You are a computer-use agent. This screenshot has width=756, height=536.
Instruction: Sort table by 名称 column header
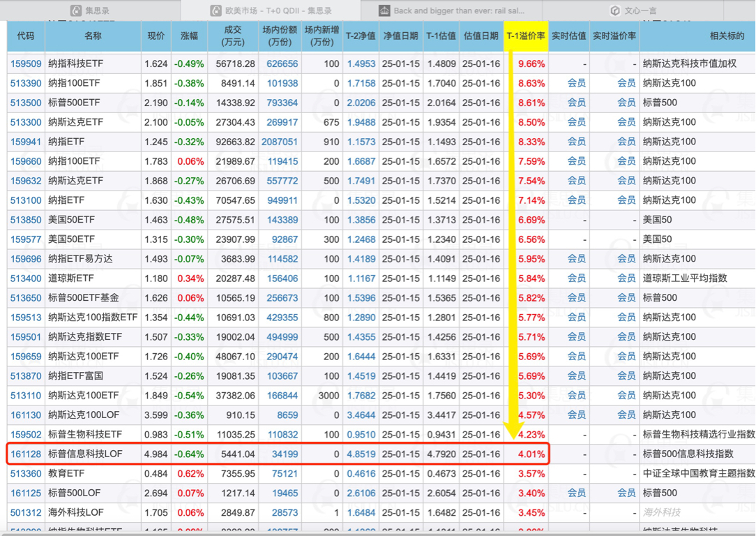(x=93, y=36)
